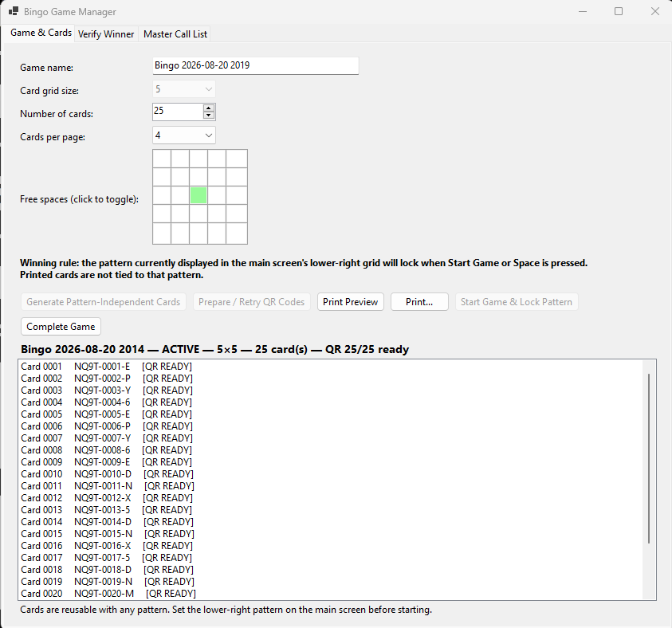
Task: Click the active game status heading text
Action: [214, 350]
